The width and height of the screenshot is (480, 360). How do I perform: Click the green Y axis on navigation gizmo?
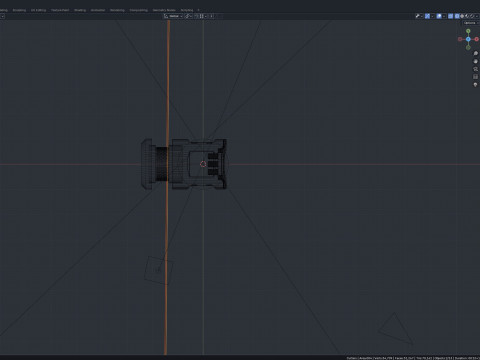468,31
